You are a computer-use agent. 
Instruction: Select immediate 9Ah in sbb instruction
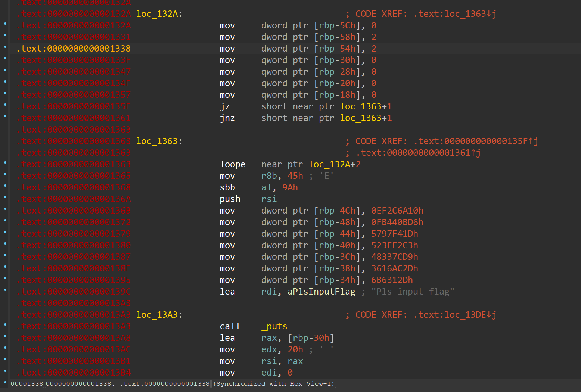point(290,187)
